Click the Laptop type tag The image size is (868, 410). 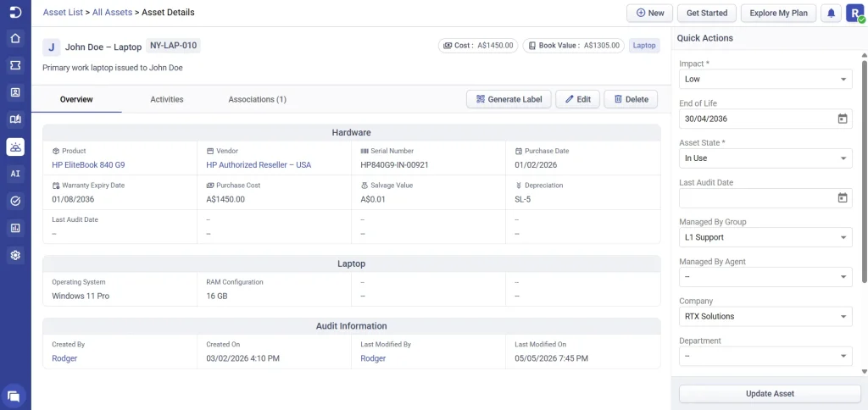(644, 46)
